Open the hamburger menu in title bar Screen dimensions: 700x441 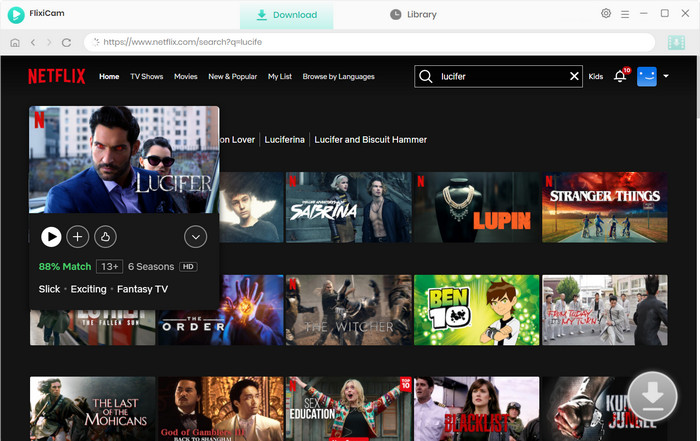click(x=625, y=14)
